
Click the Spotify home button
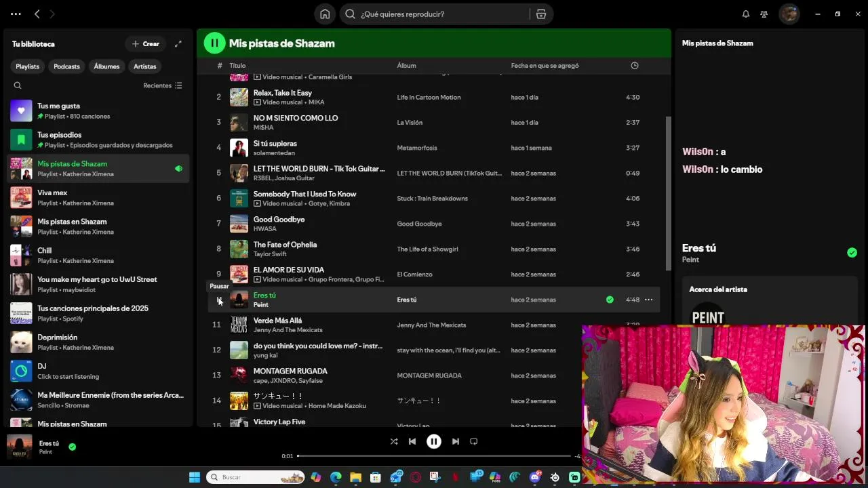325,14
